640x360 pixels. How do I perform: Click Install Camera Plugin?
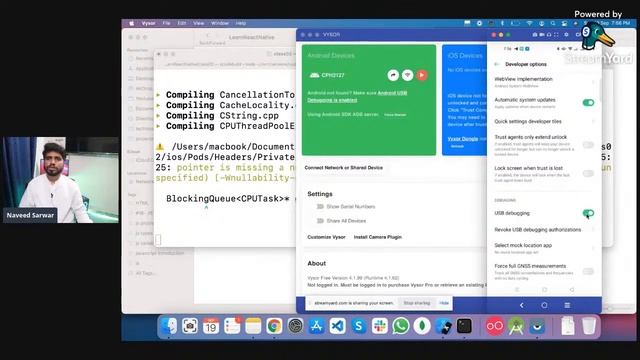tap(378, 237)
